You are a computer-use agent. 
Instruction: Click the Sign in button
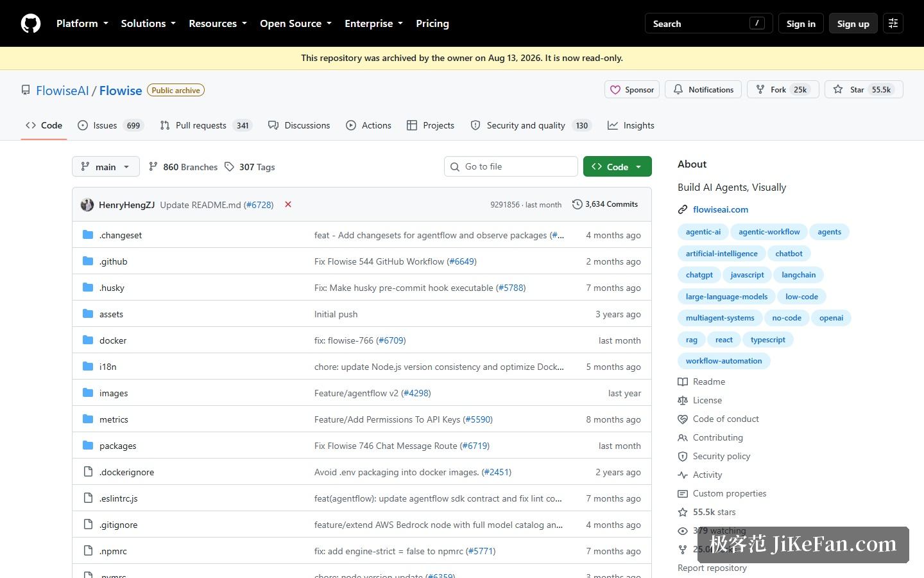pyautogui.click(x=801, y=23)
